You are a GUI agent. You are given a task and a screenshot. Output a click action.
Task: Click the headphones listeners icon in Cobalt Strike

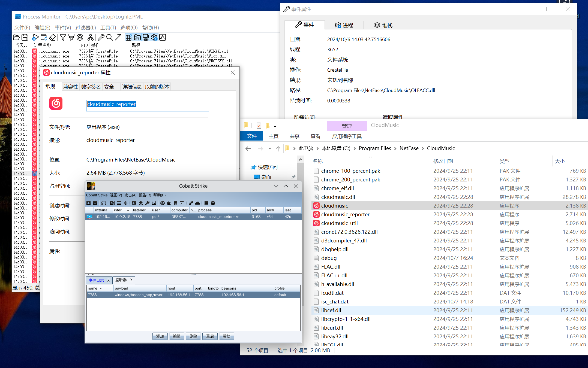pos(104,203)
